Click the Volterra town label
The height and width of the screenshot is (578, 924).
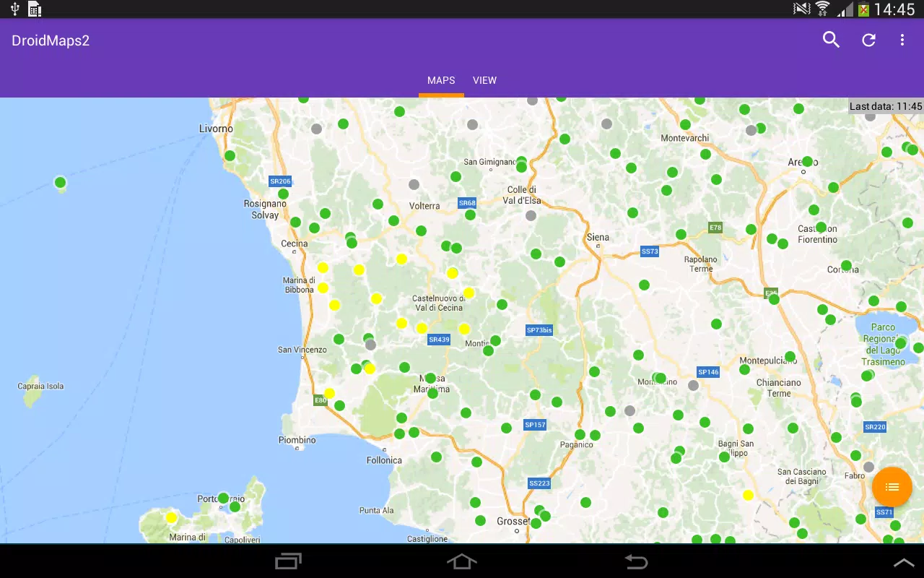pyautogui.click(x=424, y=206)
